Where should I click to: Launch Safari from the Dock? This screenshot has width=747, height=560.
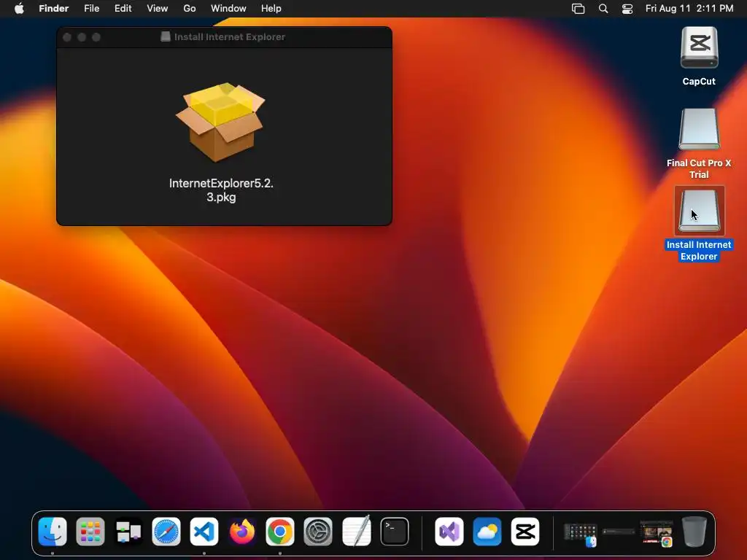click(x=166, y=532)
